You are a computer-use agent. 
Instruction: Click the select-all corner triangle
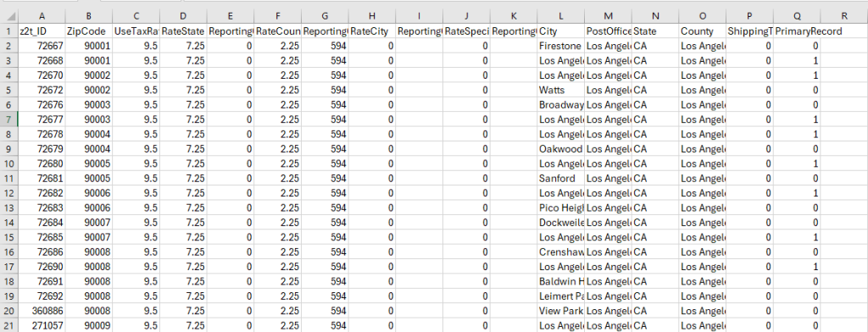pos(8,17)
